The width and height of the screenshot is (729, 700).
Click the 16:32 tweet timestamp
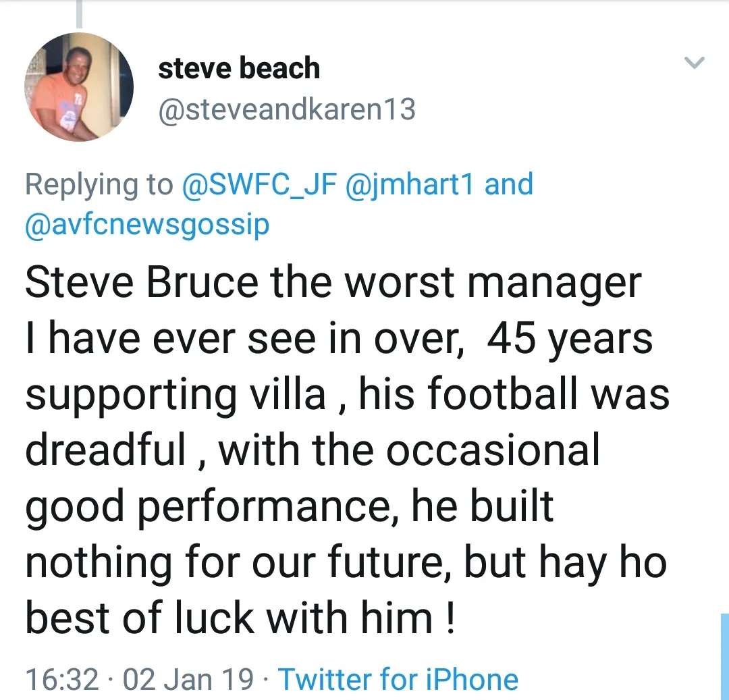coord(61,678)
